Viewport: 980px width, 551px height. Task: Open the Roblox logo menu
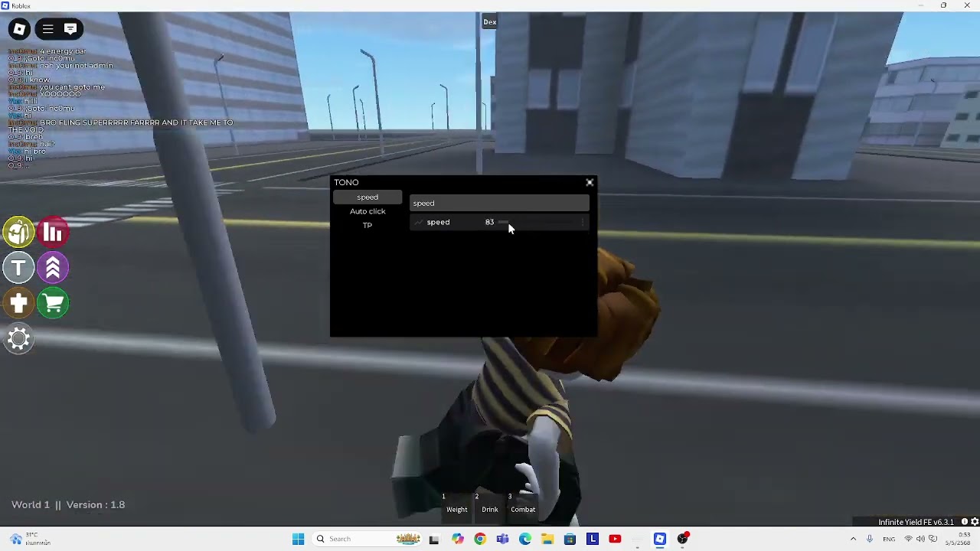point(19,29)
